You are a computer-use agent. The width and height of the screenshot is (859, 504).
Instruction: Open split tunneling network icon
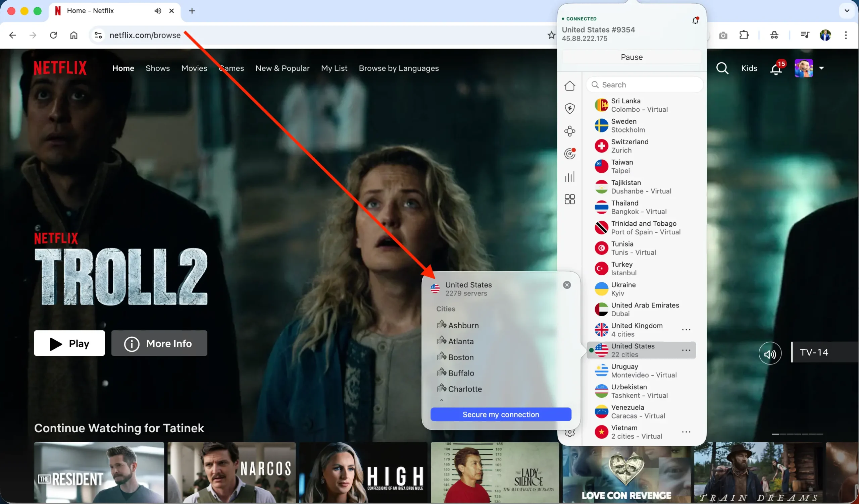(x=570, y=131)
